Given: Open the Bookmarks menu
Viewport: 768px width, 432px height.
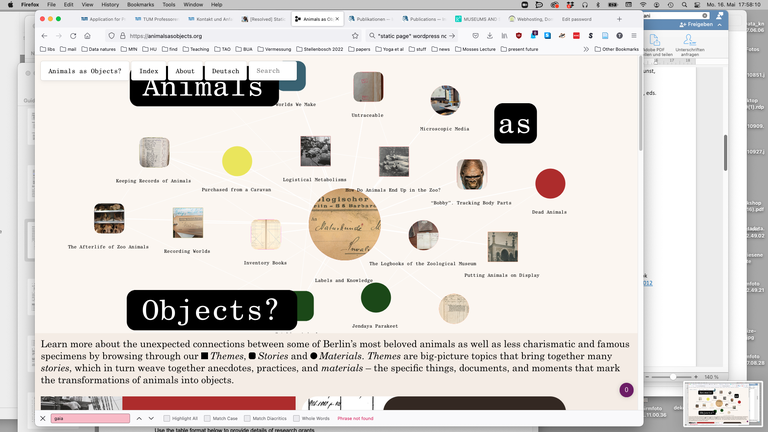Looking at the screenshot, I should (x=140, y=4).
